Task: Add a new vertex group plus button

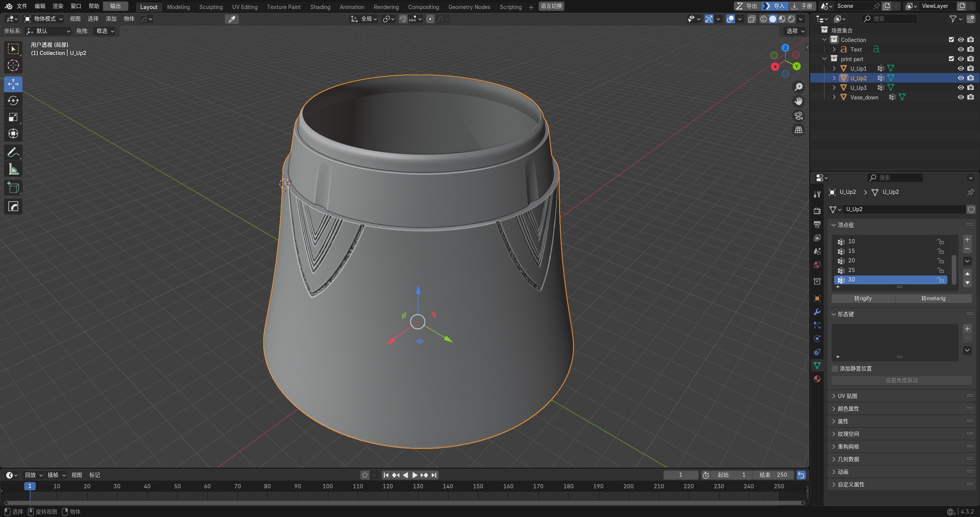Action: (967, 239)
